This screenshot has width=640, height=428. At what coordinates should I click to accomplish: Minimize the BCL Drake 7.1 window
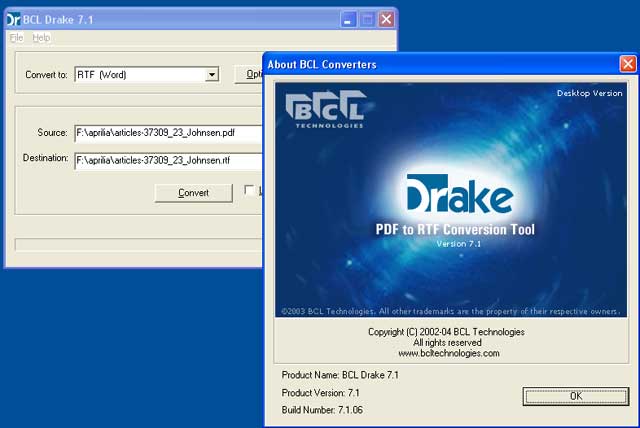pos(348,19)
